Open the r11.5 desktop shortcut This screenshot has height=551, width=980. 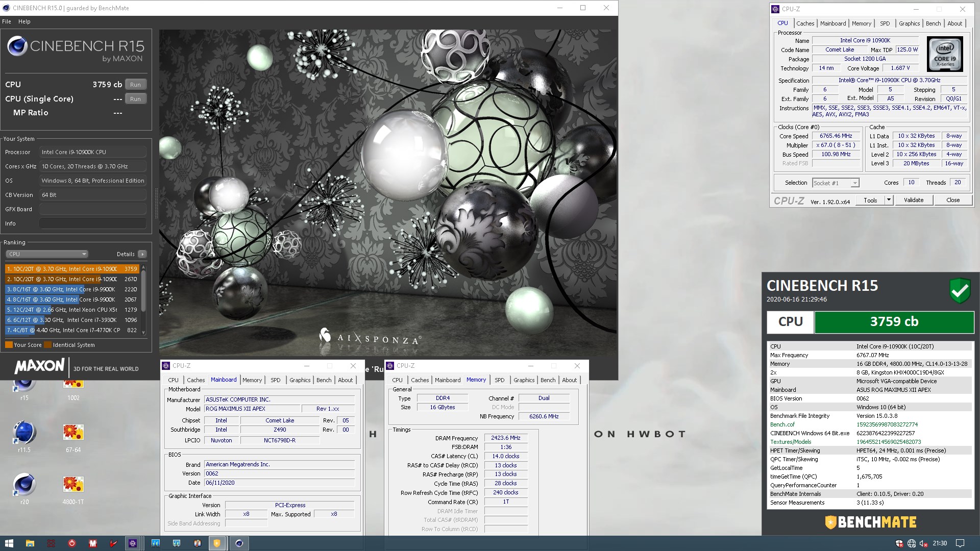24,437
